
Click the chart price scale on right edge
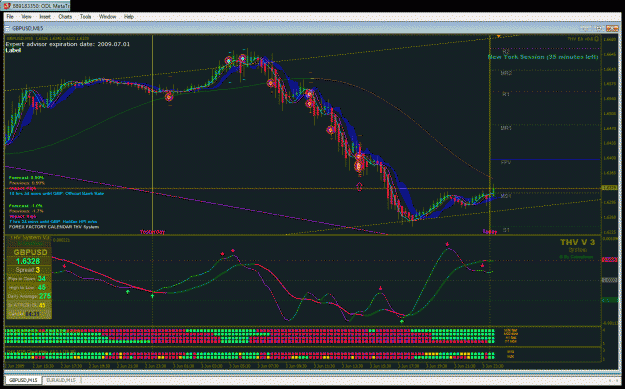pyautogui.click(x=610, y=136)
